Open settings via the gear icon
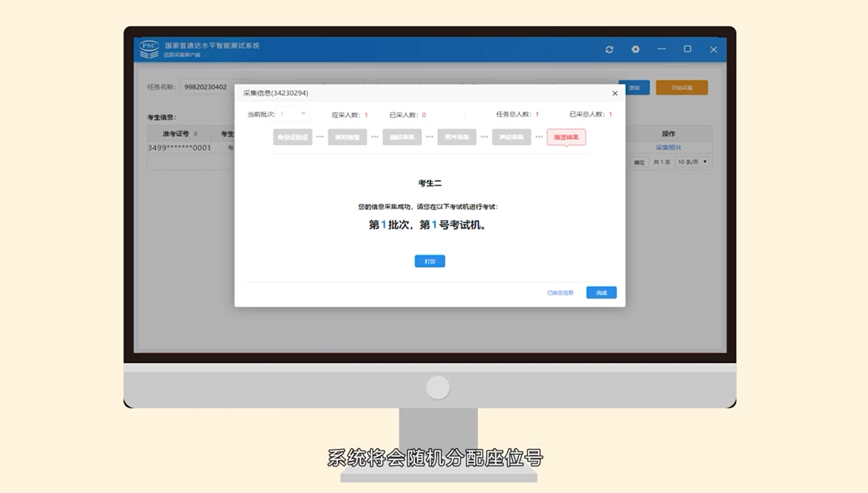Viewport: 868px width, 493px height. pyautogui.click(x=635, y=50)
